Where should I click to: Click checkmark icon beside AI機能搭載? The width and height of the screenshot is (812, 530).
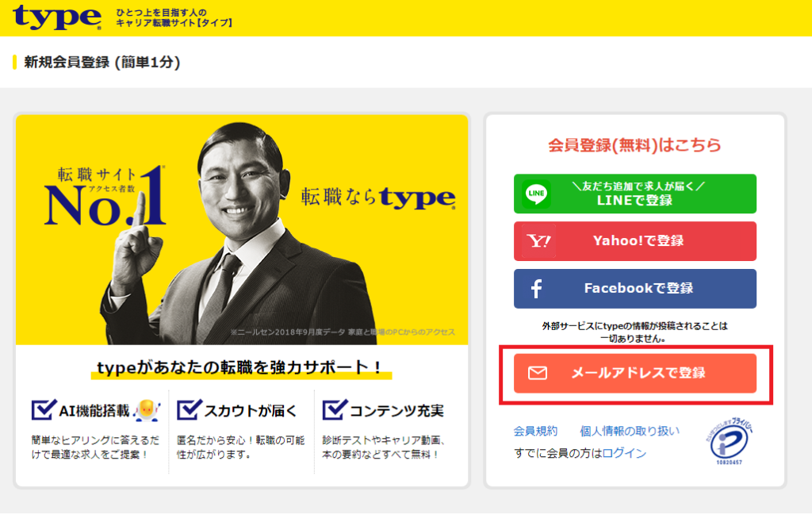(44, 410)
